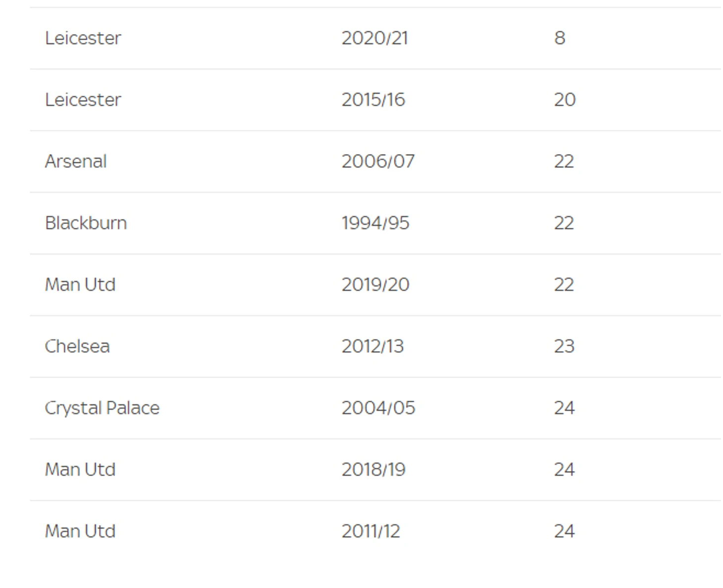Select the Crystal Palace team name
The image size is (723, 588).
click(x=103, y=408)
